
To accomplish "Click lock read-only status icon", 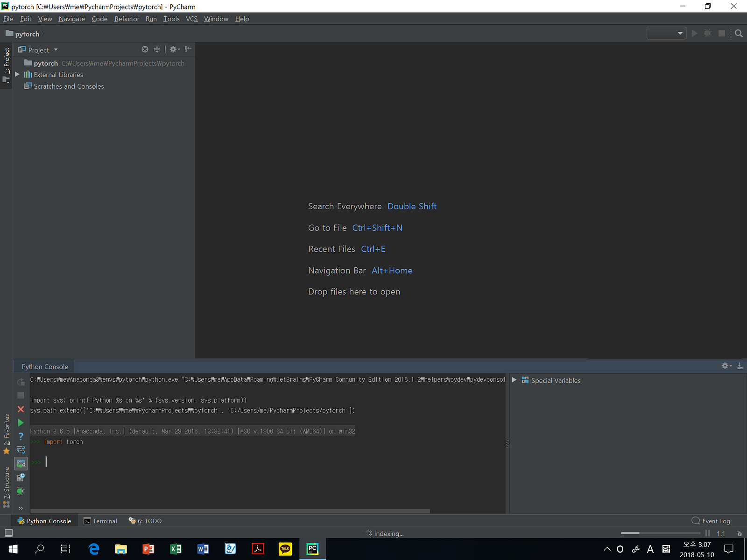I will pyautogui.click(x=739, y=533).
